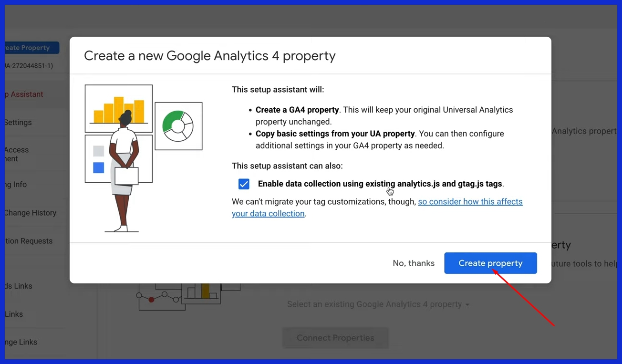622x364 pixels.
Task: Open the Ads Links sidebar item
Action: 19,286
